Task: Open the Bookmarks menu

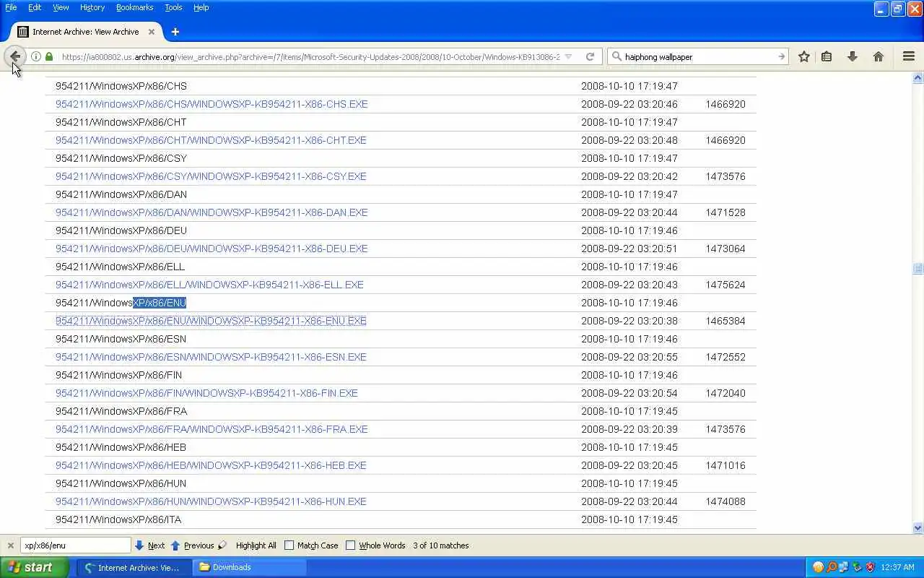Action: [134, 7]
